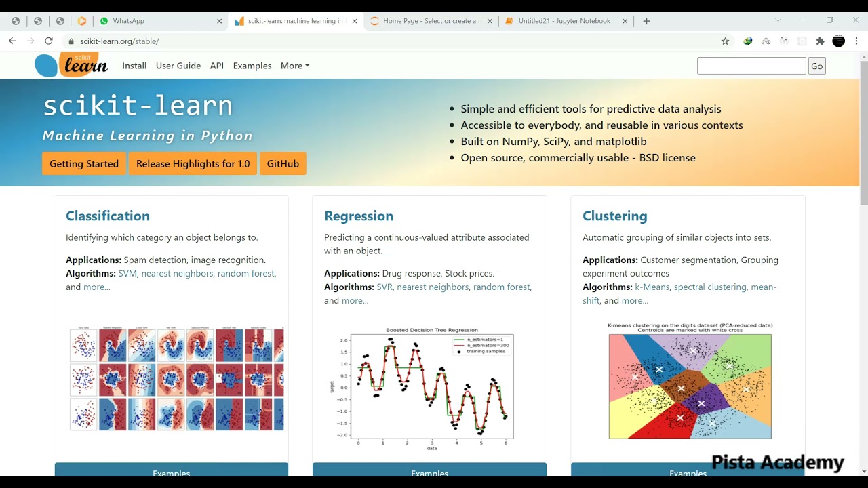Click SVR link under Regression
Screen dimensions: 868x488
(384, 287)
